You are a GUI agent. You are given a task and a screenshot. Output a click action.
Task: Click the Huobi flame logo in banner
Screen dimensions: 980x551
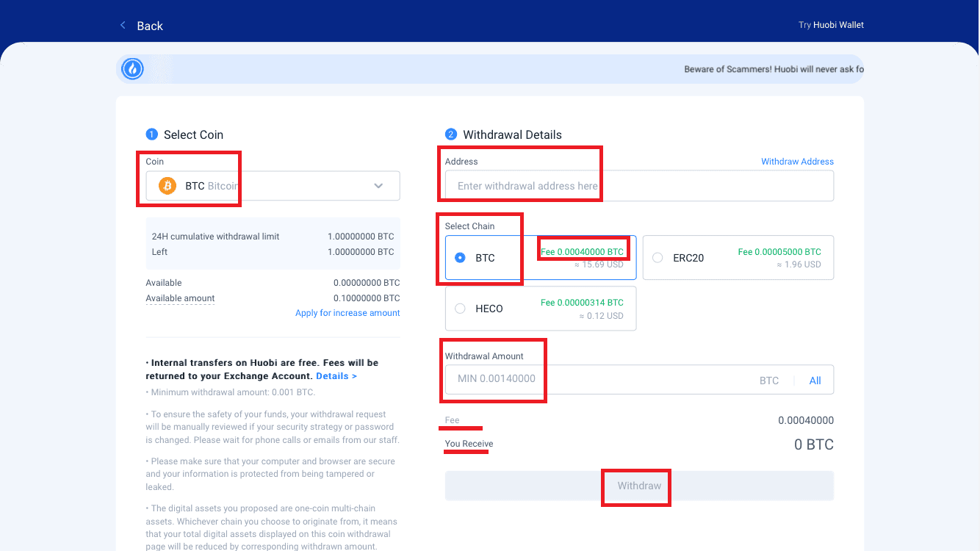(x=133, y=69)
